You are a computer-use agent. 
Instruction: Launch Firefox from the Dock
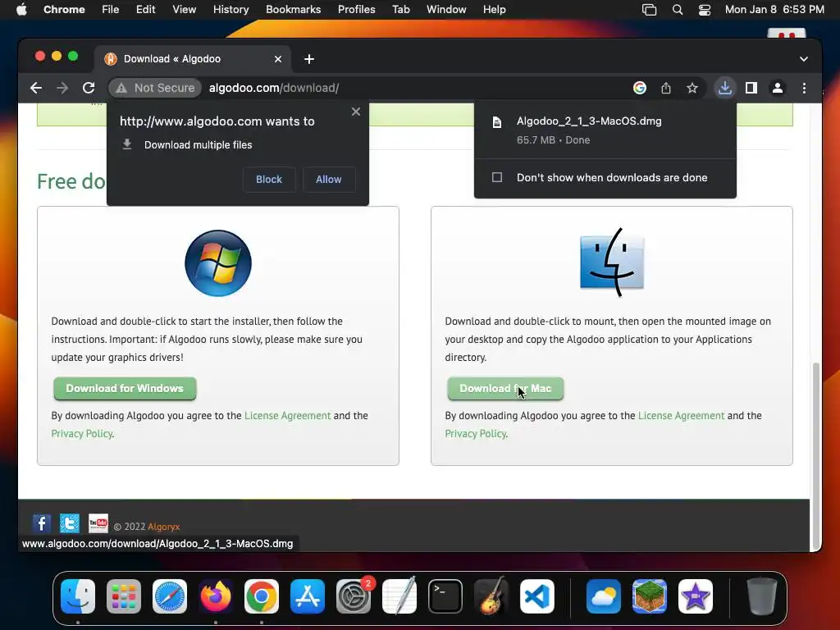[216, 596]
